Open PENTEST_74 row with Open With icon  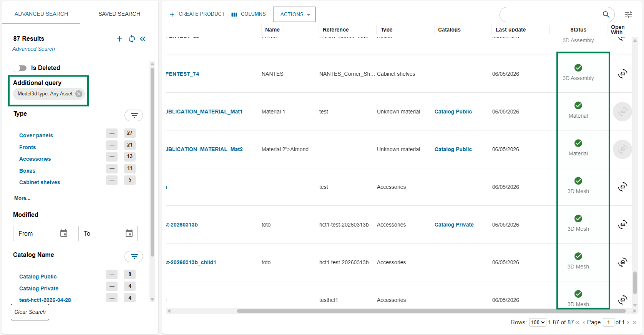click(622, 74)
